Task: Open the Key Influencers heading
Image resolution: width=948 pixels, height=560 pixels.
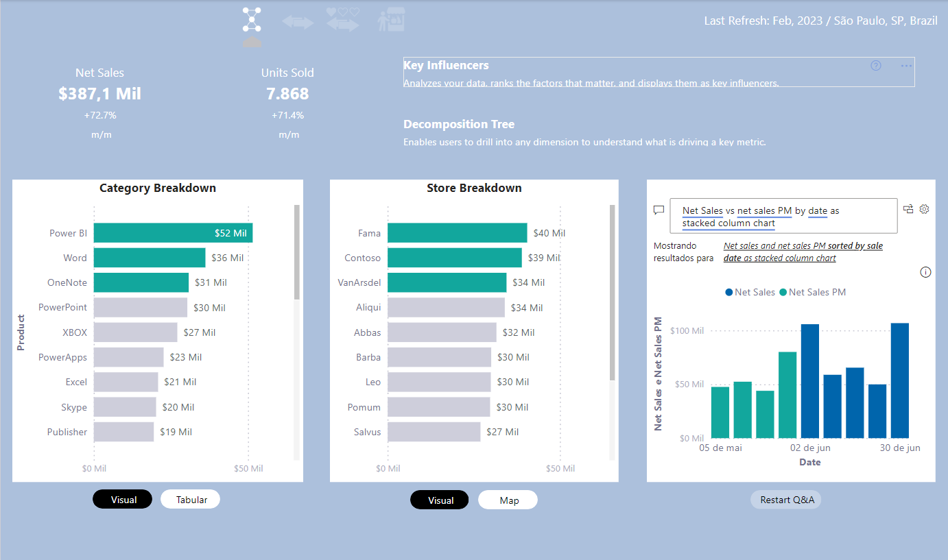Action: point(446,65)
